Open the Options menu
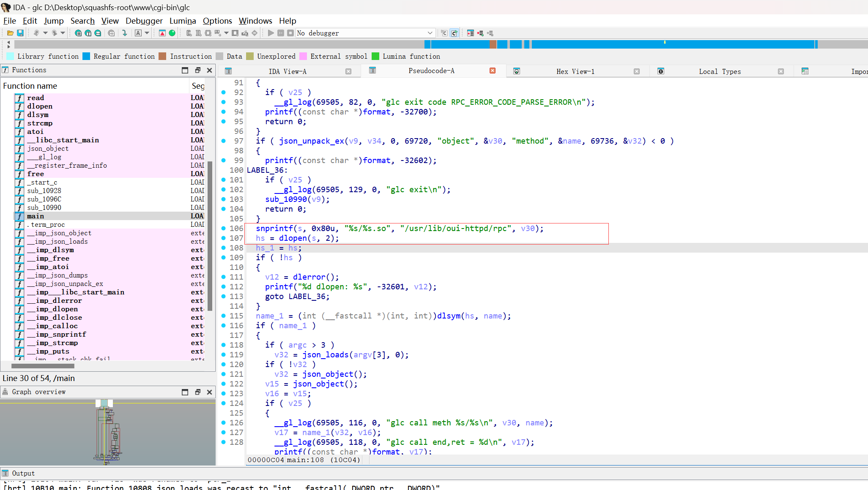The width and height of the screenshot is (868, 490). pyautogui.click(x=217, y=21)
